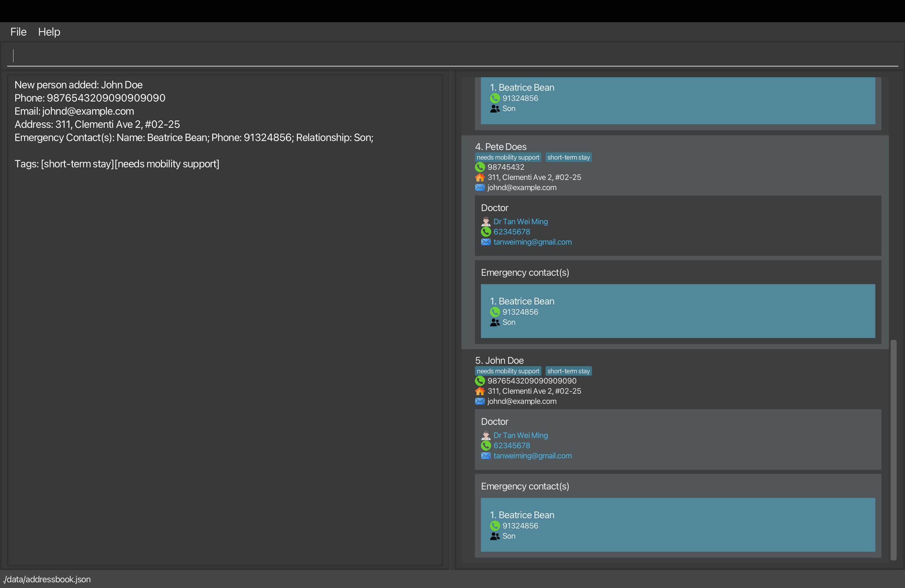The image size is (905, 588).
Task: Click tanweiming@gmail.com link in John Doe's card
Action: 532,456
